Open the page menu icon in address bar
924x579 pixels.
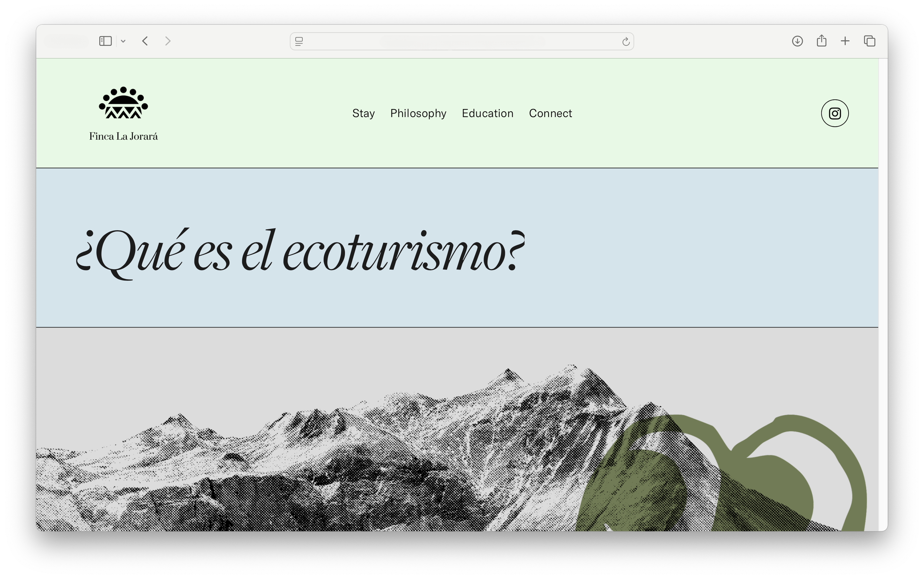[x=299, y=41]
